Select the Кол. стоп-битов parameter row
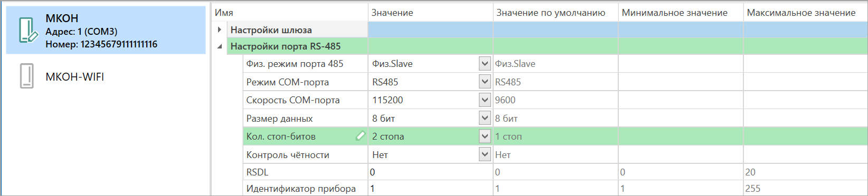The height and width of the screenshot is (196, 868). click(555, 136)
